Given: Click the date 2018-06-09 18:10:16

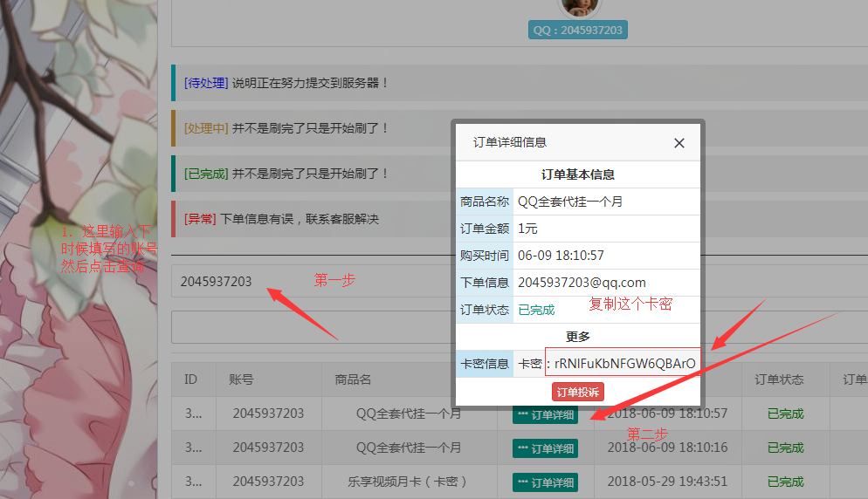Looking at the screenshot, I should pyautogui.click(x=668, y=448).
